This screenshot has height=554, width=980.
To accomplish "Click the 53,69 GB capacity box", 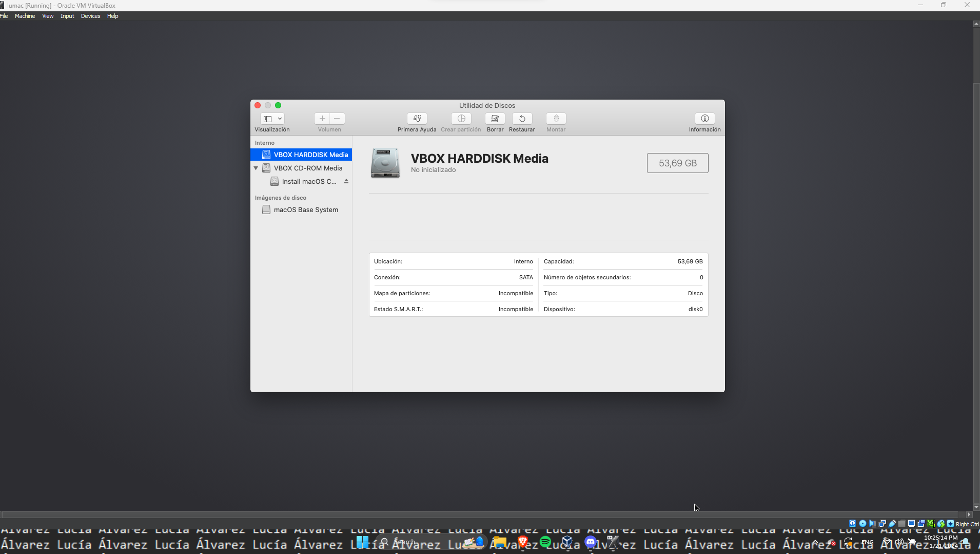I will pos(677,163).
